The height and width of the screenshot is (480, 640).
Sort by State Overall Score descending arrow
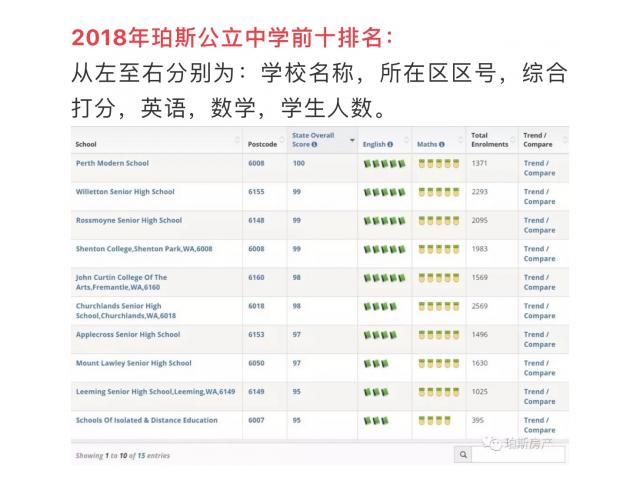pos(352,140)
